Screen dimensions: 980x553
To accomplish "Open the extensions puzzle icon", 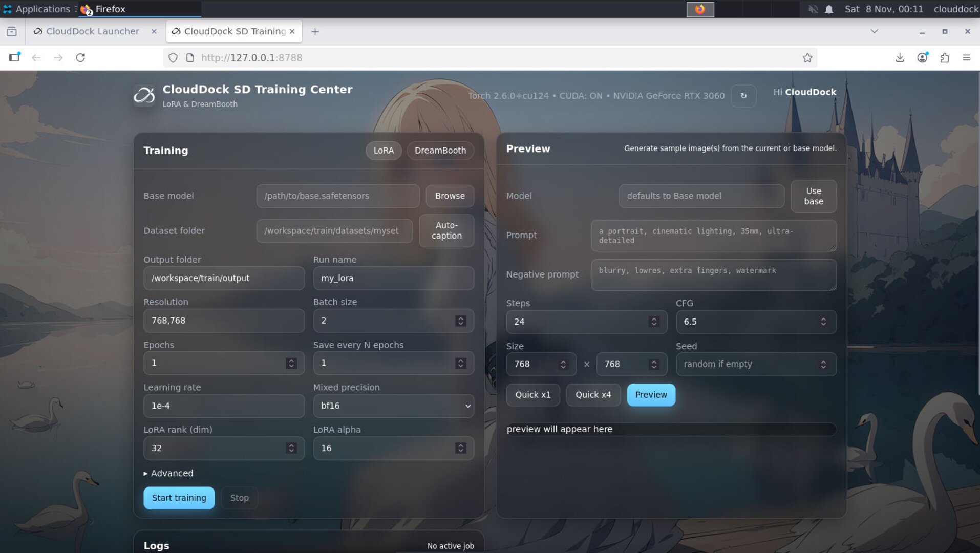I will (945, 58).
